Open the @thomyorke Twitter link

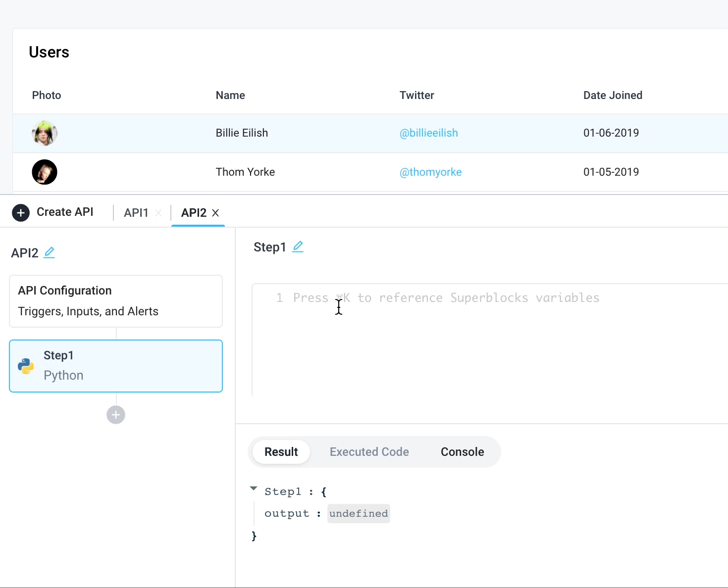click(x=430, y=172)
